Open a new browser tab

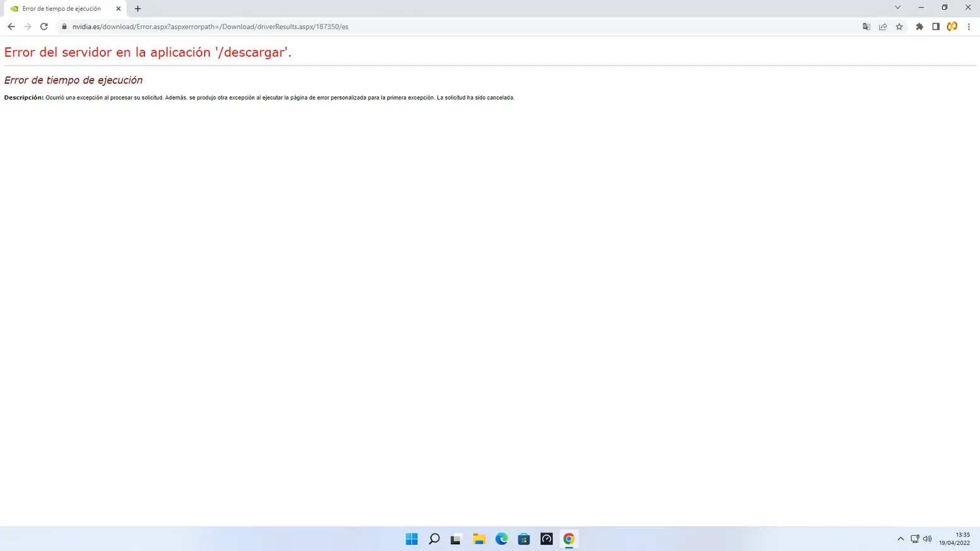click(x=137, y=9)
